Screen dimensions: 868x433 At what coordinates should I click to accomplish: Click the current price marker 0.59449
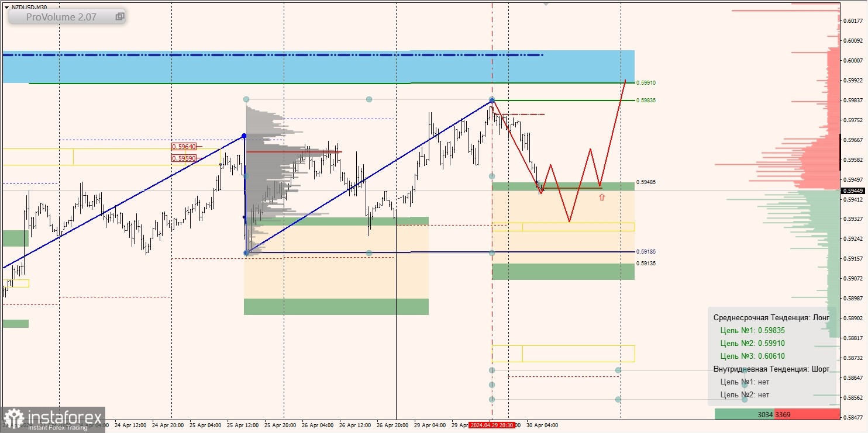(x=853, y=190)
